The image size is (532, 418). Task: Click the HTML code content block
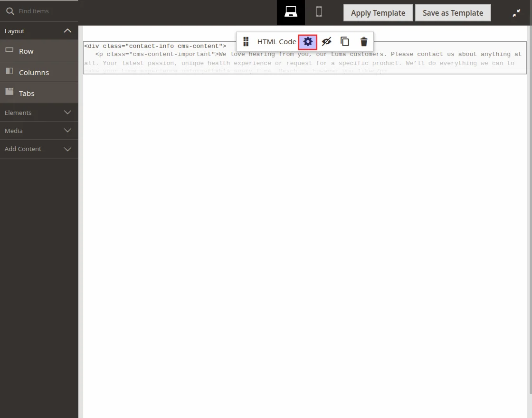coord(304,63)
